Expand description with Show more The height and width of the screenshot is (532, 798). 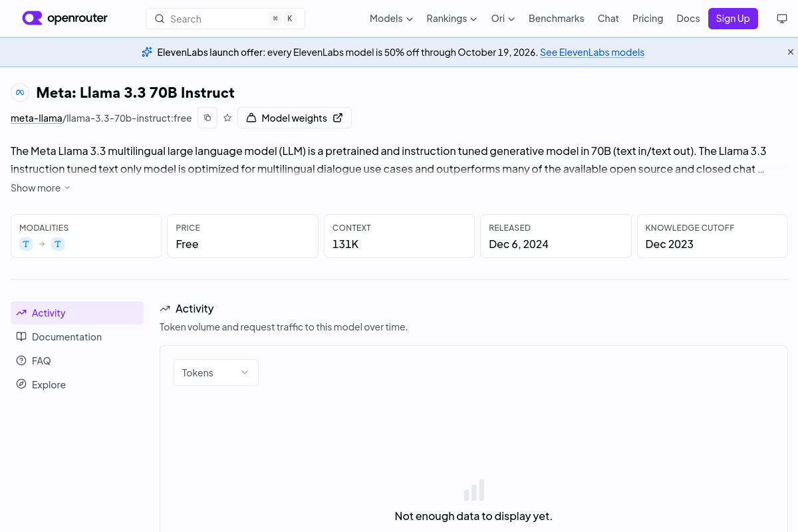[x=41, y=188]
